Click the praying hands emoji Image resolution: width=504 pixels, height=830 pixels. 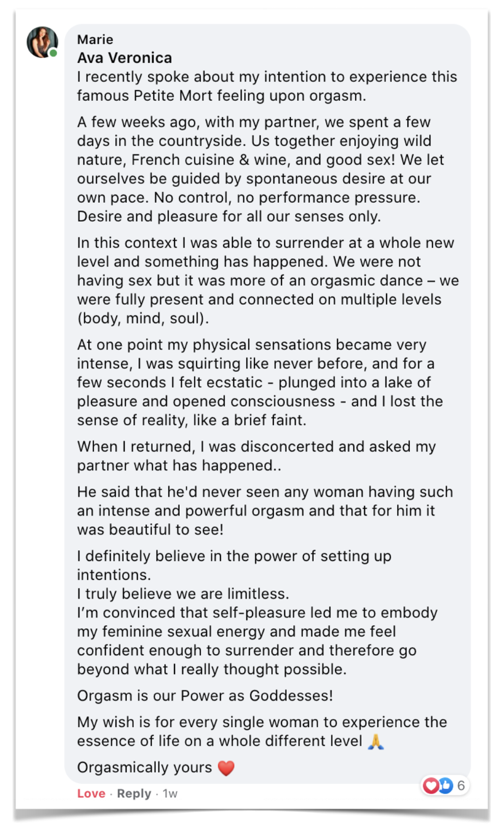click(x=376, y=742)
